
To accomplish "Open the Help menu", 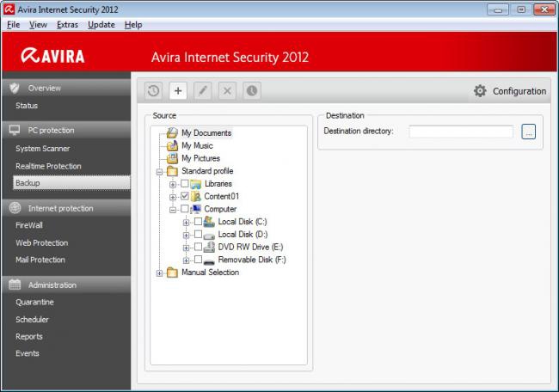I will point(133,25).
